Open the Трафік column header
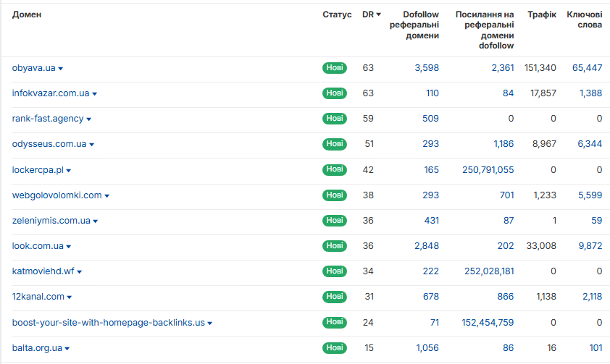The width and height of the screenshot is (610, 364). (541, 14)
